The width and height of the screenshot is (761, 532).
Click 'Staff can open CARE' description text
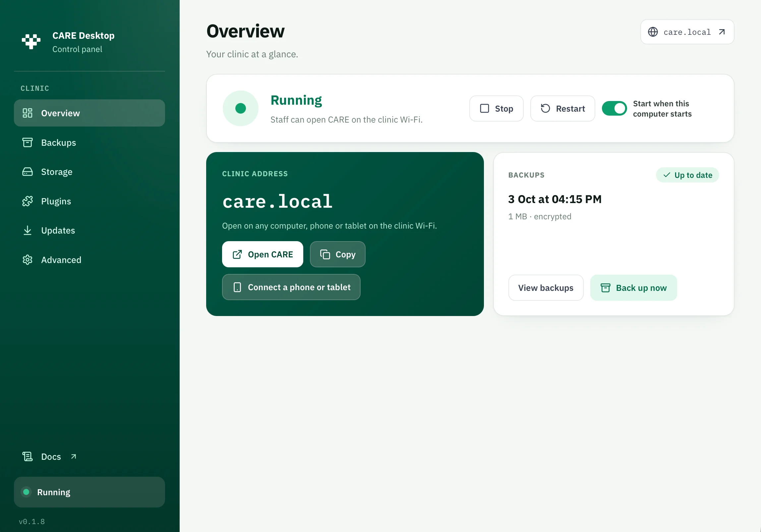point(346,120)
